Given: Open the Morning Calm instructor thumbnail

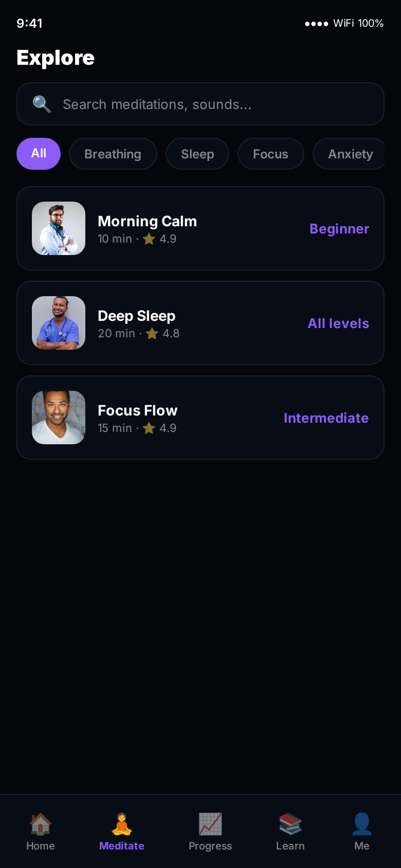Looking at the screenshot, I should 59,228.
